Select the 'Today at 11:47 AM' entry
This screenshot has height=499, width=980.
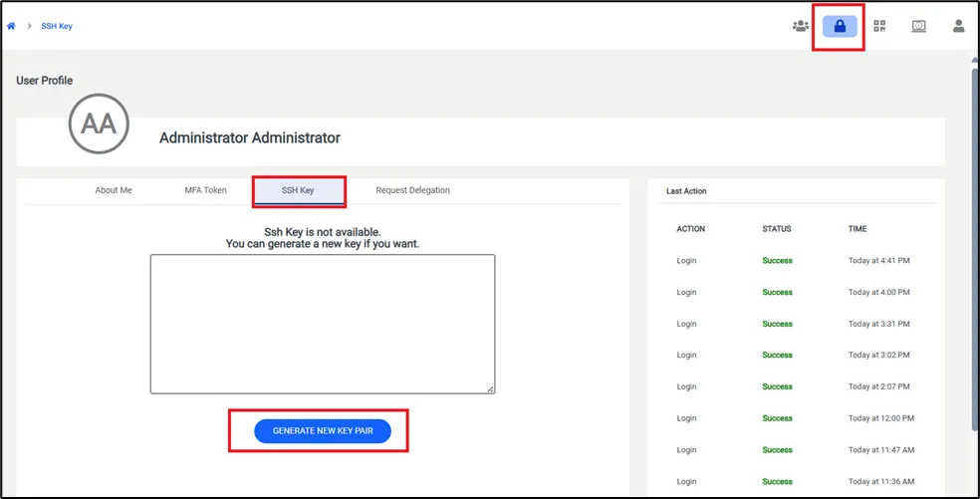tap(881, 449)
